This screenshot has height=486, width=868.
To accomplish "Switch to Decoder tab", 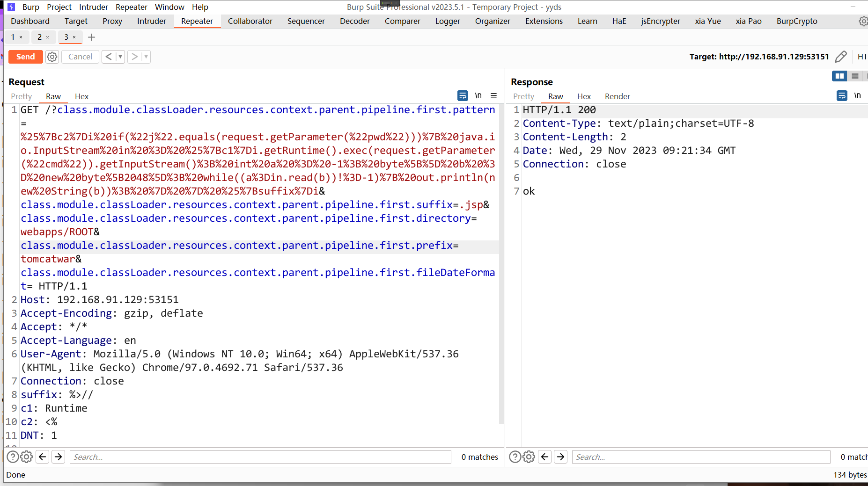I will coord(355,21).
